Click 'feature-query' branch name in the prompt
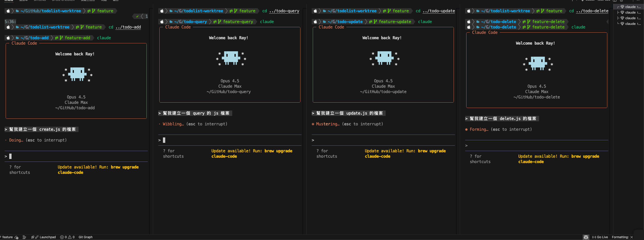The image size is (644, 240). 238,22
